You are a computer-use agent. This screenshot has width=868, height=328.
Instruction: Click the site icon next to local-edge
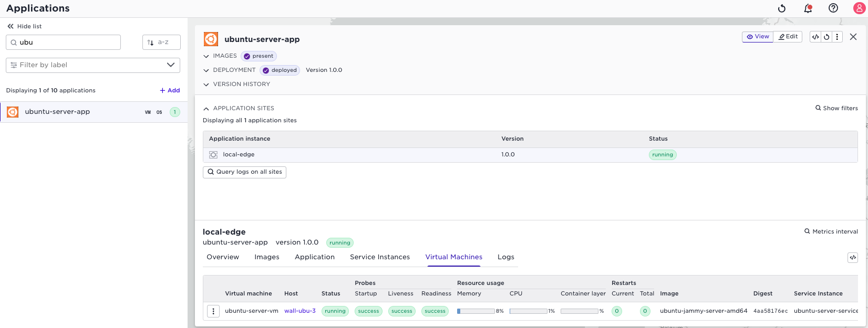[213, 155]
